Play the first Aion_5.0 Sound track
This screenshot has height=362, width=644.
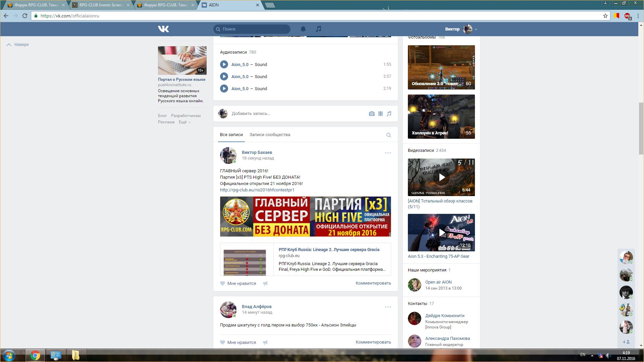224,64
